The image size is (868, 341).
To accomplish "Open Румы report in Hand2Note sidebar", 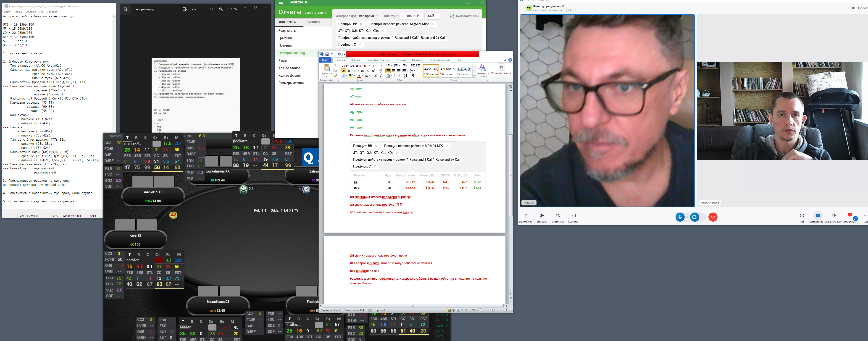I will click(x=283, y=61).
